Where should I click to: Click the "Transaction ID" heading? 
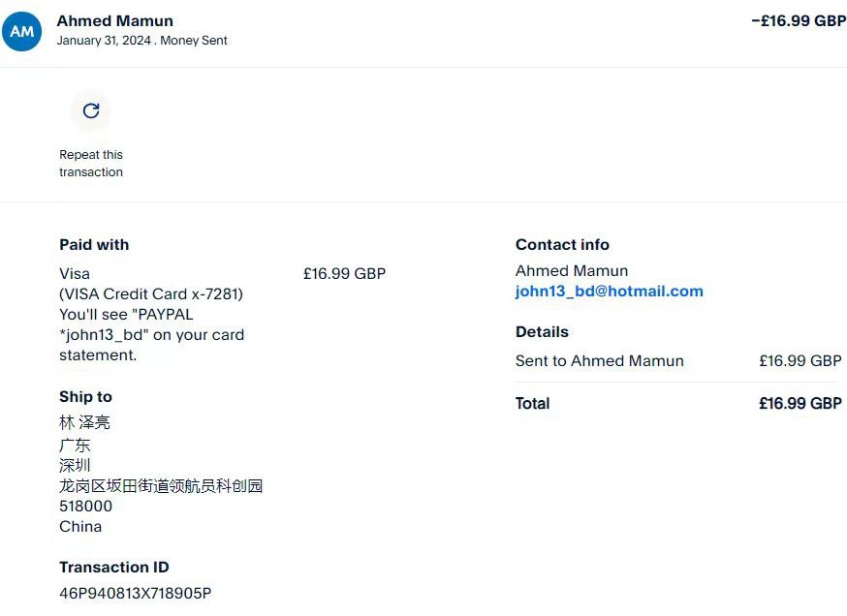click(x=113, y=568)
